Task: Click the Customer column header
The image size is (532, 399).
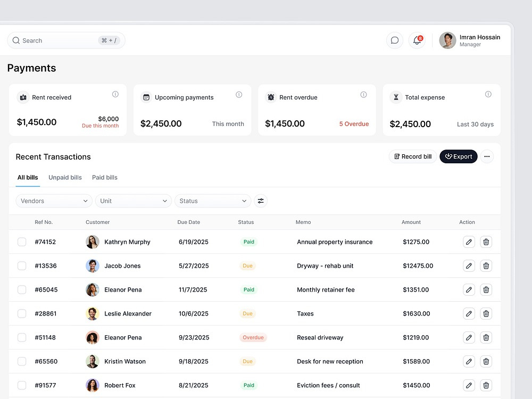Action: tap(98, 222)
